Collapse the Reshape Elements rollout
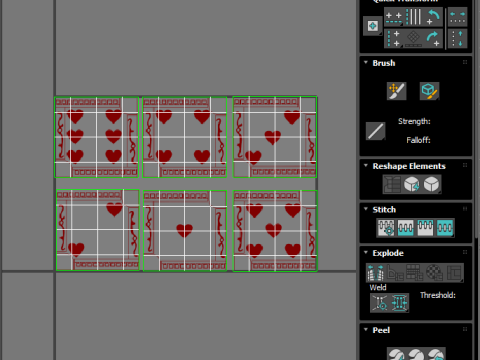Viewport: 480px width, 360px height. [x=366, y=166]
